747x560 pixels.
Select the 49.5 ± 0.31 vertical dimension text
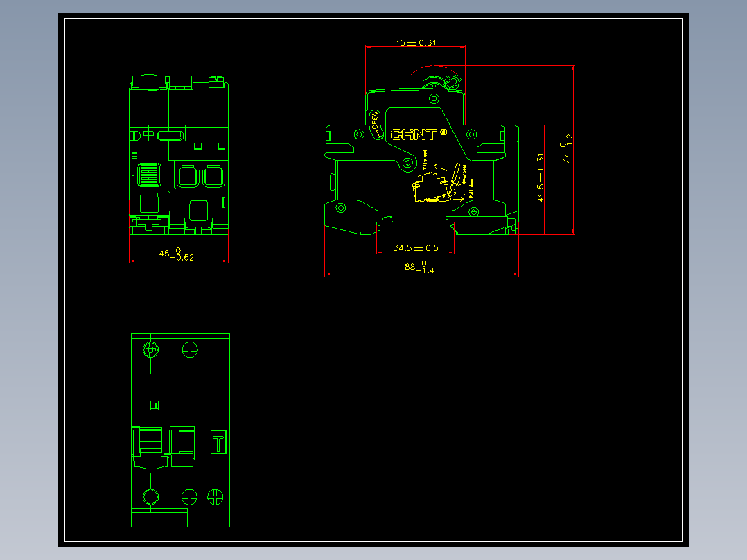(541, 177)
